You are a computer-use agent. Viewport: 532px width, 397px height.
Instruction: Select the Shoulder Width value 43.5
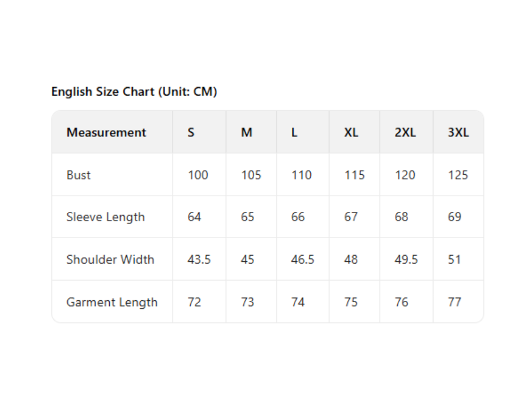(199, 260)
